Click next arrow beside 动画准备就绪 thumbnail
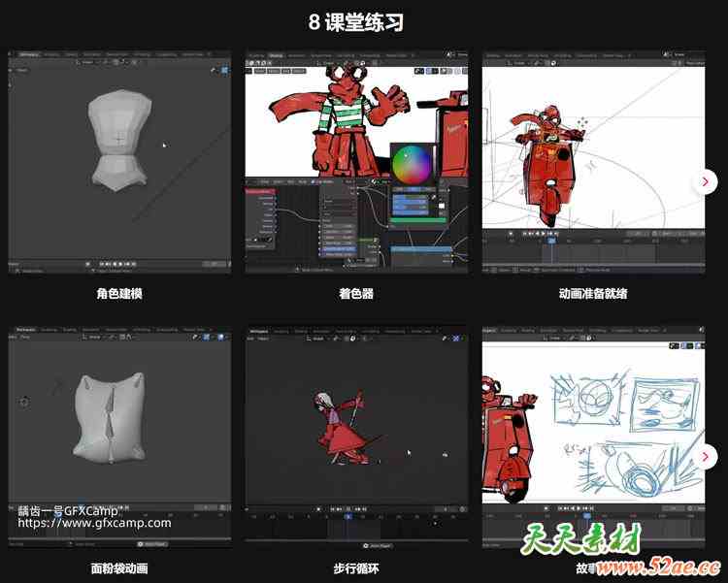 706,182
